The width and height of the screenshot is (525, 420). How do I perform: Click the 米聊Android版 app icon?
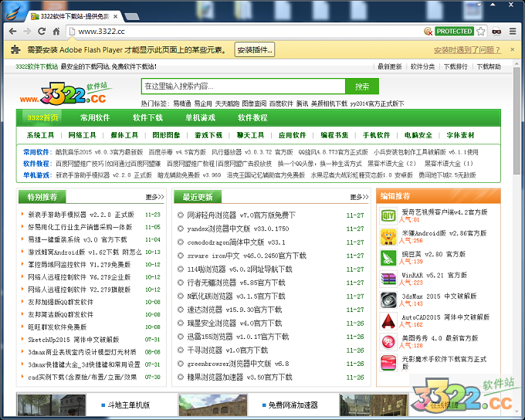click(x=388, y=237)
